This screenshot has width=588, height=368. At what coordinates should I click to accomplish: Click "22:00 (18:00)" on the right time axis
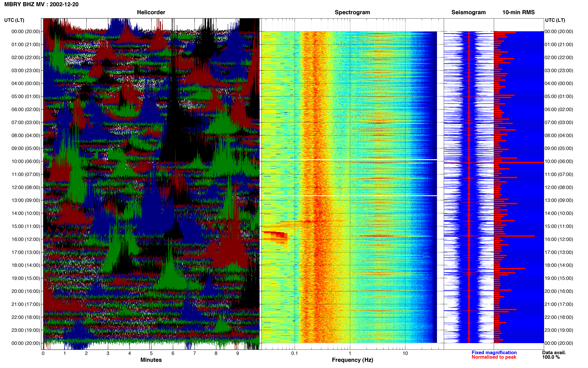(x=559, y=317)
